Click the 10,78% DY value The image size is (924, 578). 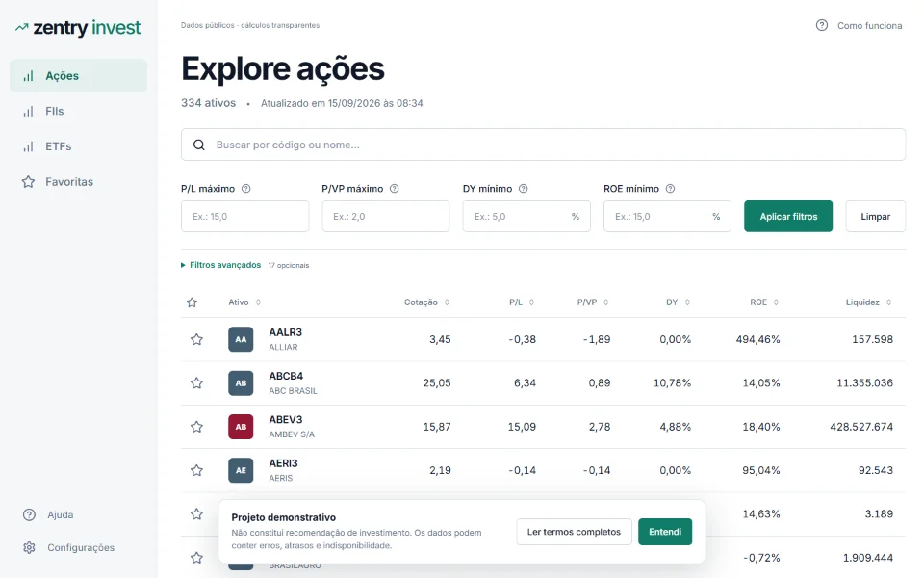pos(672,382)
